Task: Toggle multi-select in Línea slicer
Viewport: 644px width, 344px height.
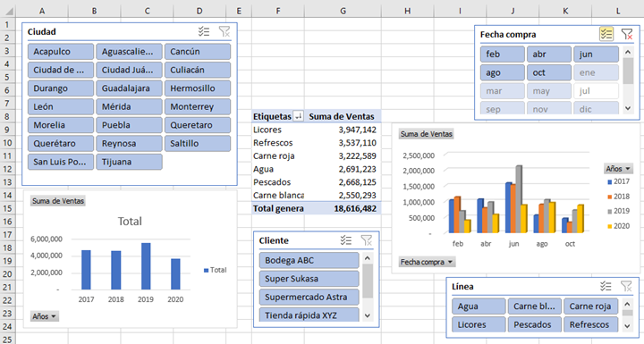Action: (606, 286)
